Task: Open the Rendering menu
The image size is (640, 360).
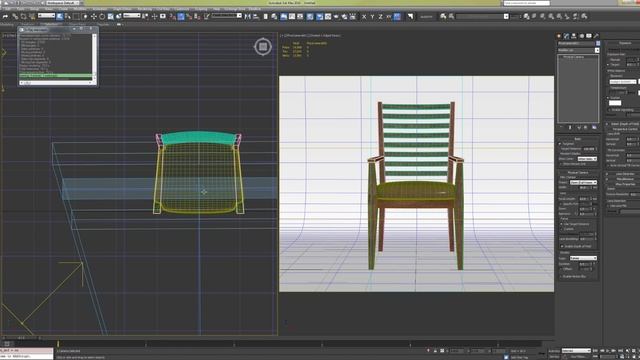Action: [x=145, y=9]
